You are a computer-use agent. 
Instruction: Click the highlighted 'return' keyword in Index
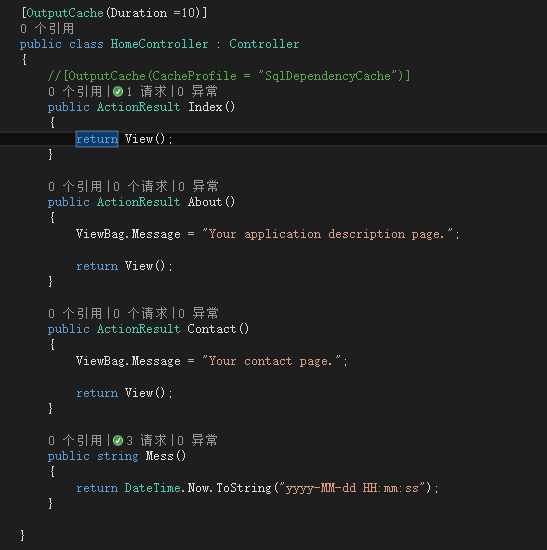pyautogui.click(x=97, y=139)
